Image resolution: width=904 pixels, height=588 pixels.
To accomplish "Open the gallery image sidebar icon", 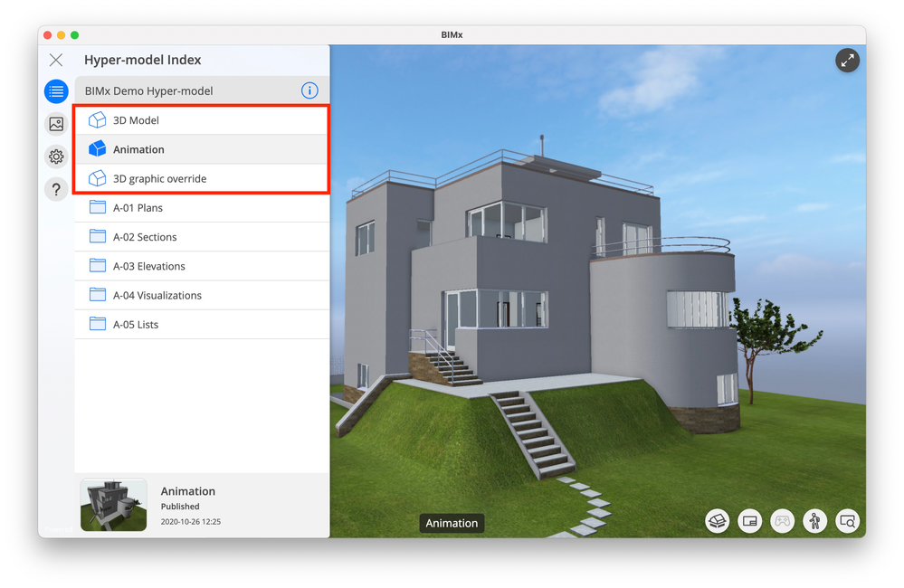I will [56, 124].
